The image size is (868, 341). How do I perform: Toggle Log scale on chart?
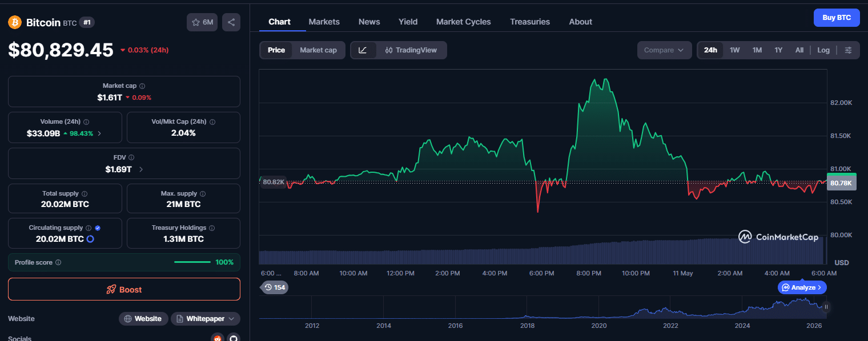(823, 50)
